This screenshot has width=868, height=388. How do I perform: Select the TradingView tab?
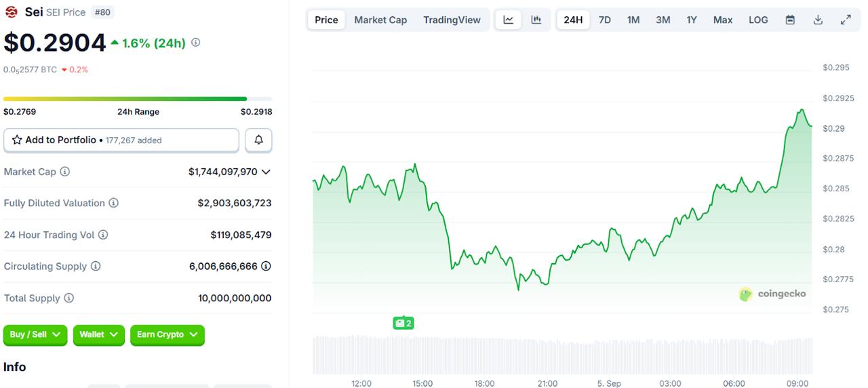click(452, 20)
